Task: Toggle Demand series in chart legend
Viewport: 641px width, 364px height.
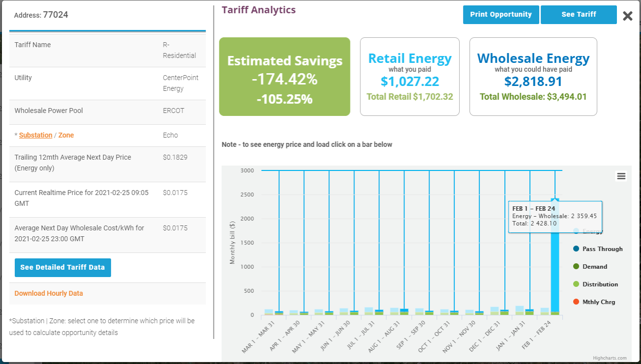Action: (594, 267)
